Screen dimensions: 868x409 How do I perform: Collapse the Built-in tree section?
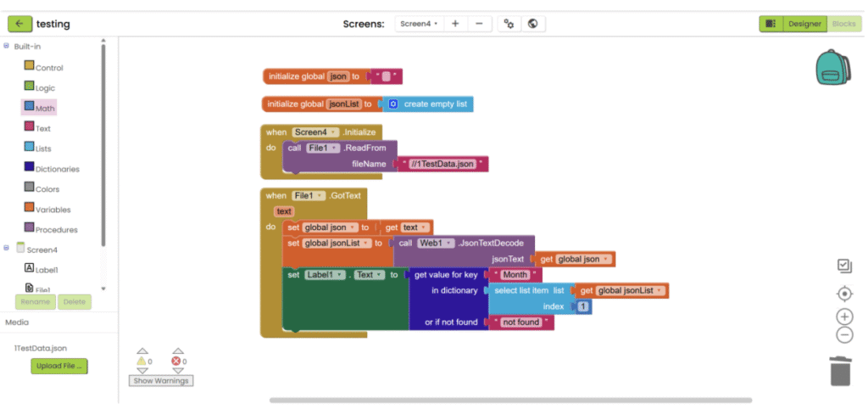(x=7, y=47)
